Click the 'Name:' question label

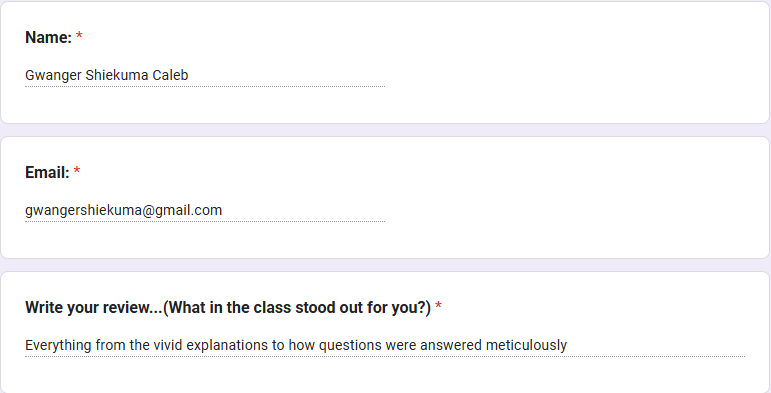[x=48, y=37]
